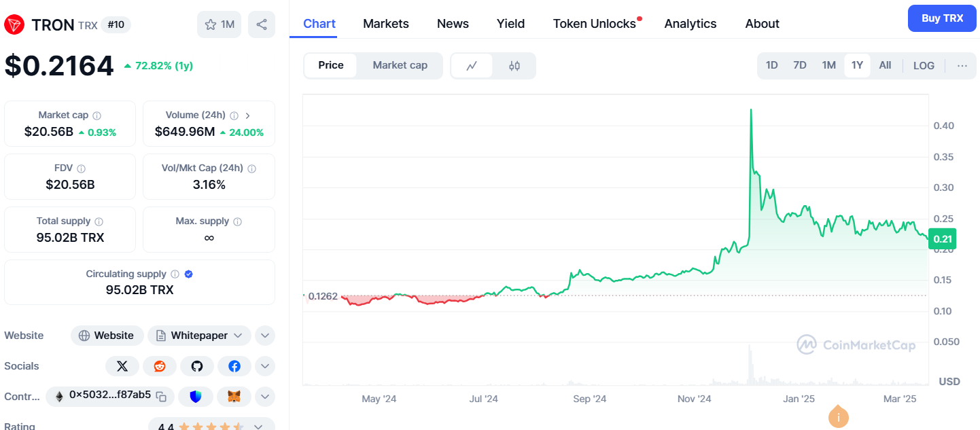Add TRON to watchlist star button
The image size is (980, 430).
(219, 24)
